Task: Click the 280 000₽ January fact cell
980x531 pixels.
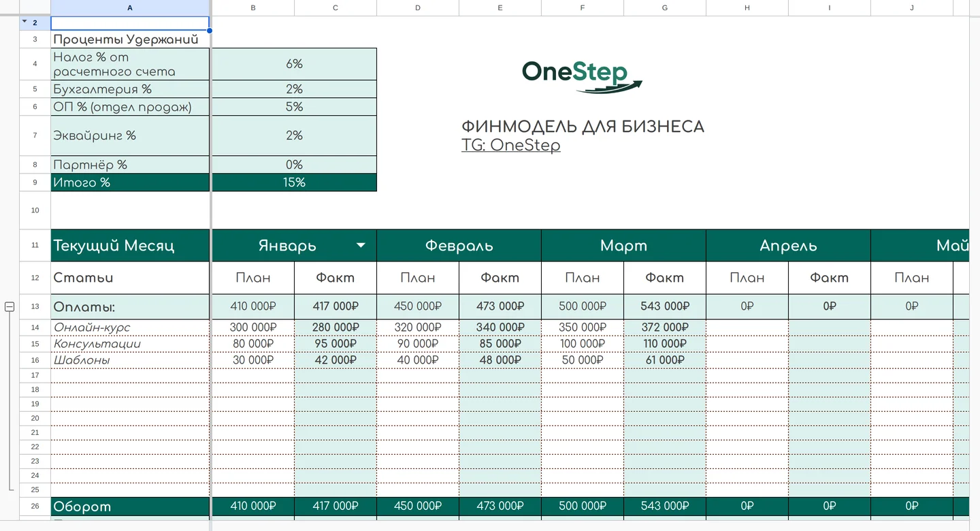Action: tap(336, 327)
